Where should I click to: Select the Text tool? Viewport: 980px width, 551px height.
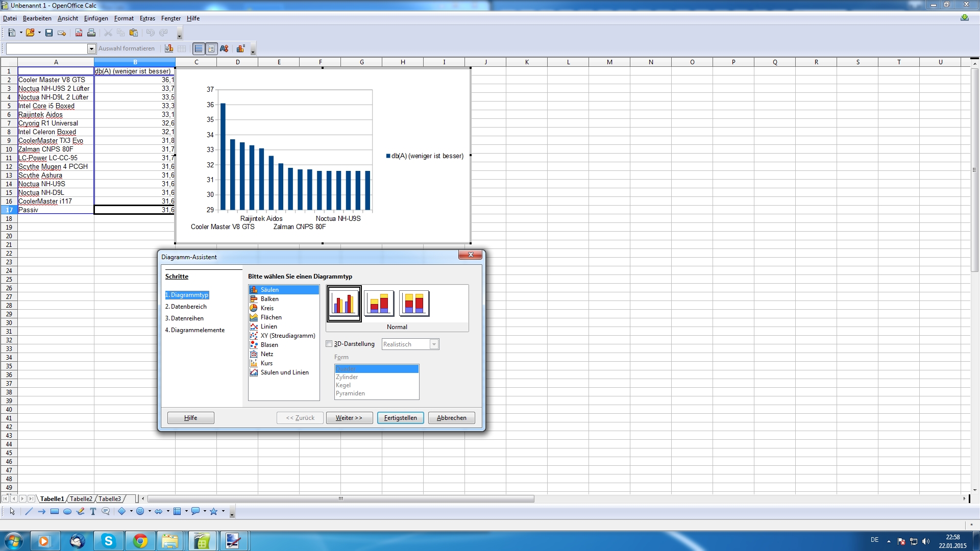coord(93,511)
